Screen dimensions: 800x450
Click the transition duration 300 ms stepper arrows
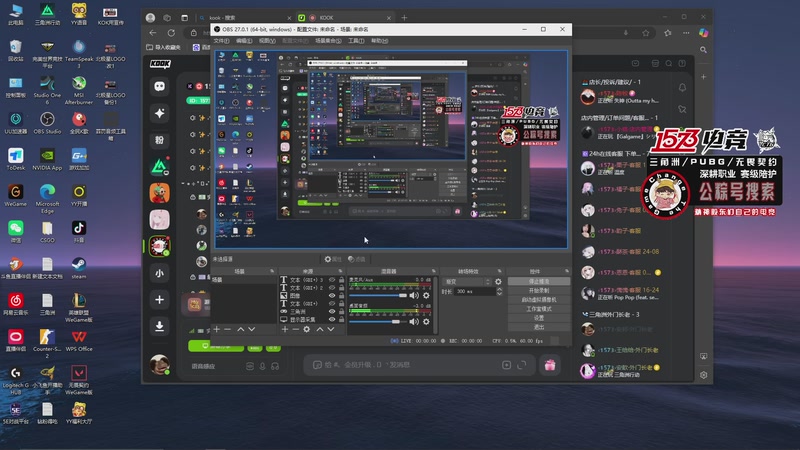[499, 291]
